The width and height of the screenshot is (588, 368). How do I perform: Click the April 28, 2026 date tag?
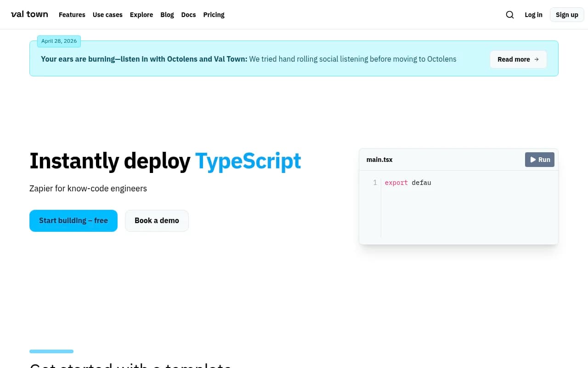tap(59, 41)
